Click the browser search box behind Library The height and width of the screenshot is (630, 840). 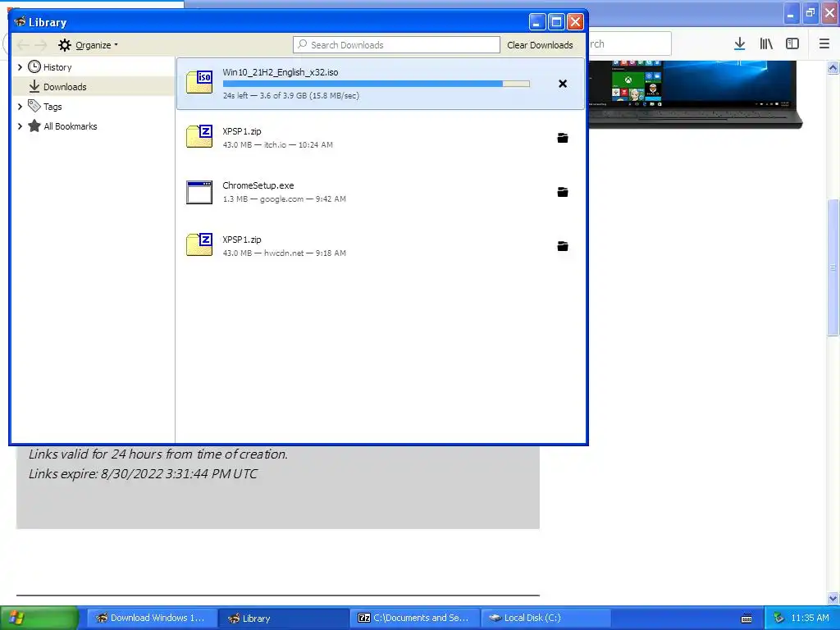pyautogui.click(x=630, y=44)
